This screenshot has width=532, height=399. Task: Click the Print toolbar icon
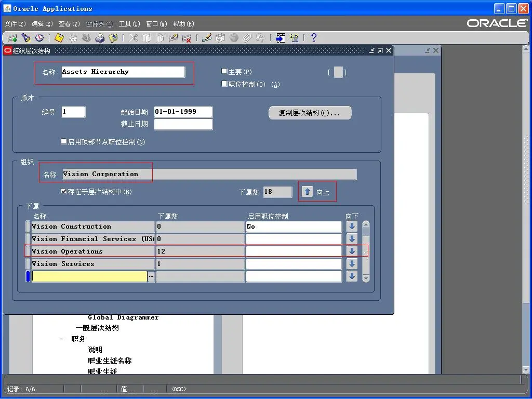(99, 38)
